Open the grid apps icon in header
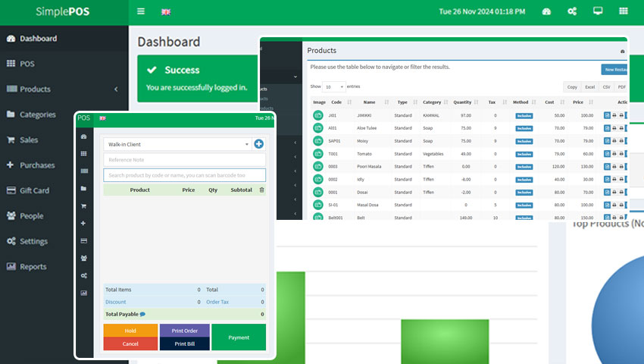 point(624,11)
